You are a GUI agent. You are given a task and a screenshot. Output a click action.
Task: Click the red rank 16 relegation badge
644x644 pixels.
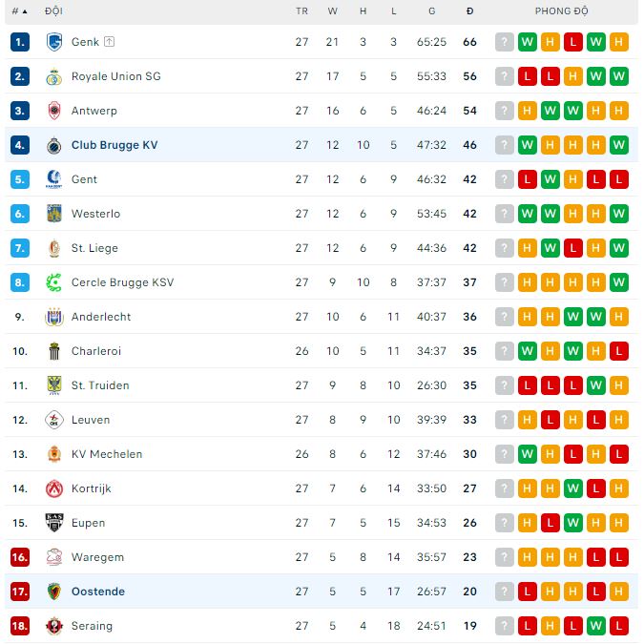(x=20, y=557)
